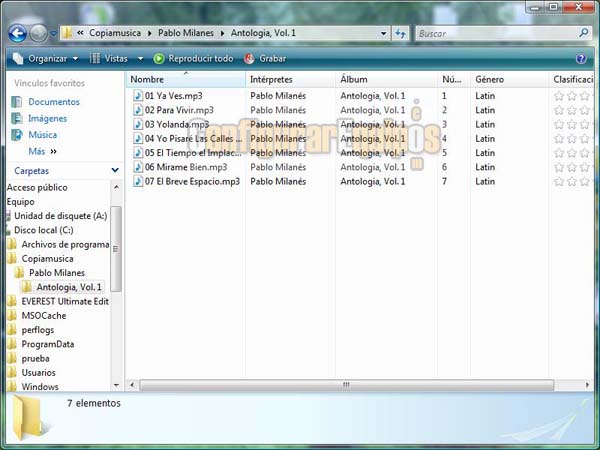The image size is (600, 450).
Task: Click the greyed Forward arrow button
Action: point(39,34)
